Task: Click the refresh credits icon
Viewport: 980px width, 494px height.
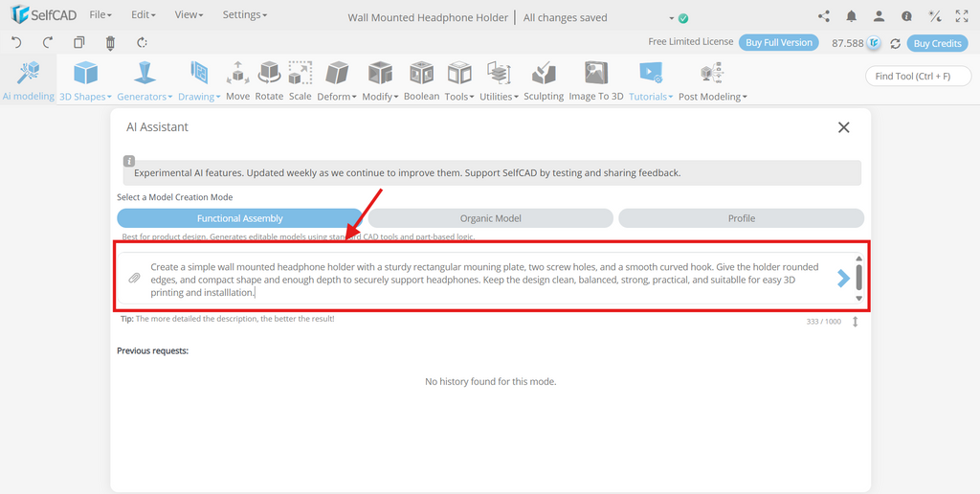Action: tap(895, 43)
